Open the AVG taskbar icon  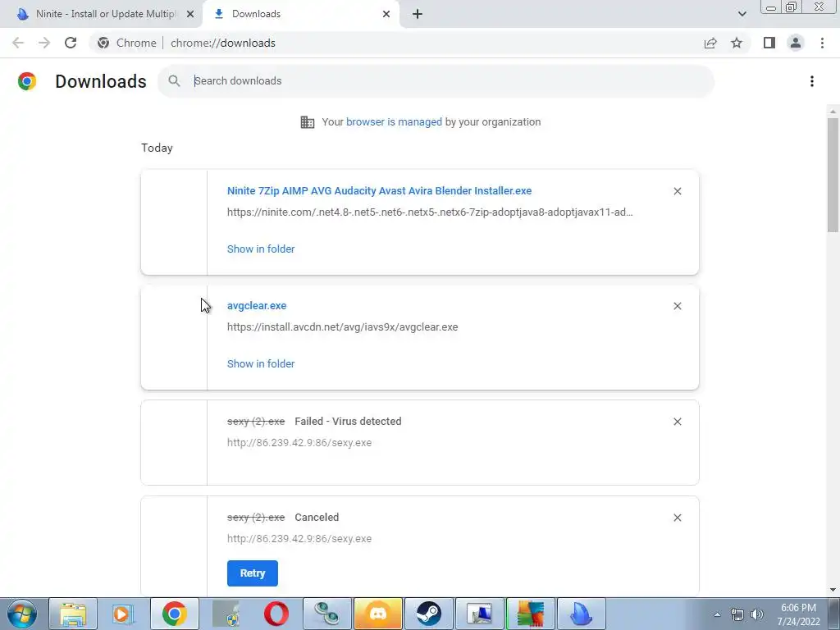(531, 614)
